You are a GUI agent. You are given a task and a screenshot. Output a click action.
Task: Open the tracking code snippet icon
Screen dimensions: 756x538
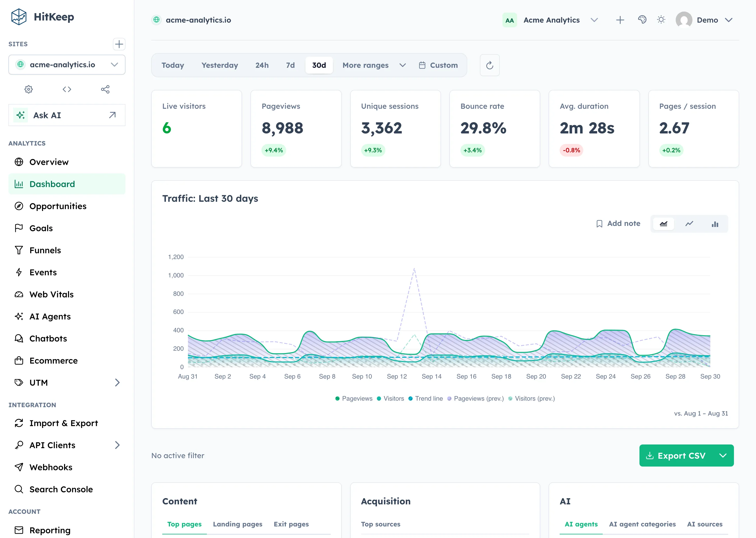click(67, 89)
